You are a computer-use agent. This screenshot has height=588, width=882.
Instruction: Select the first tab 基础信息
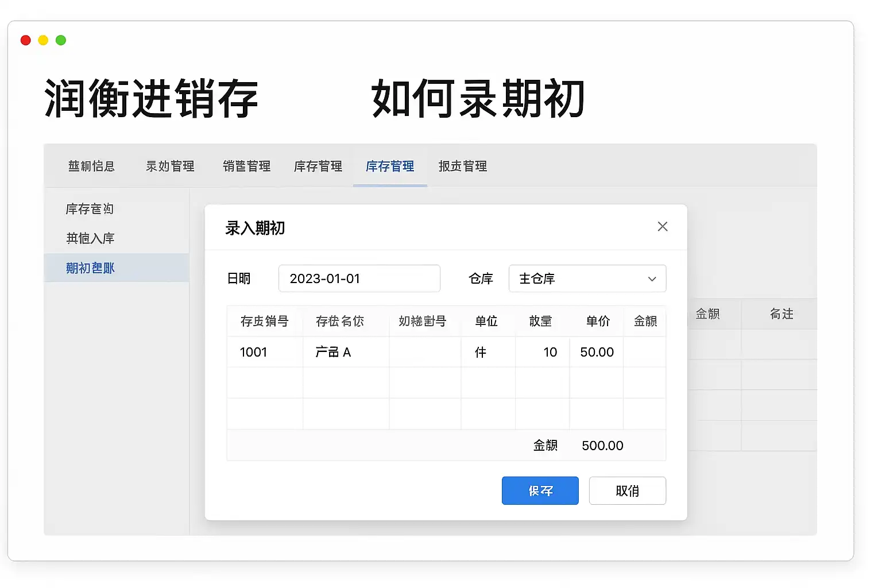click(x=91, y=167)
